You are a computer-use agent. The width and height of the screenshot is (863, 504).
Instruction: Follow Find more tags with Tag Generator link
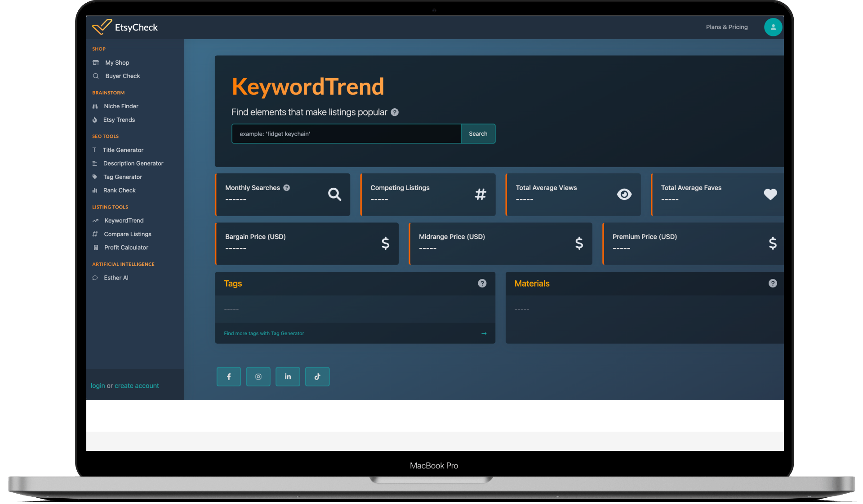point(264,333)
